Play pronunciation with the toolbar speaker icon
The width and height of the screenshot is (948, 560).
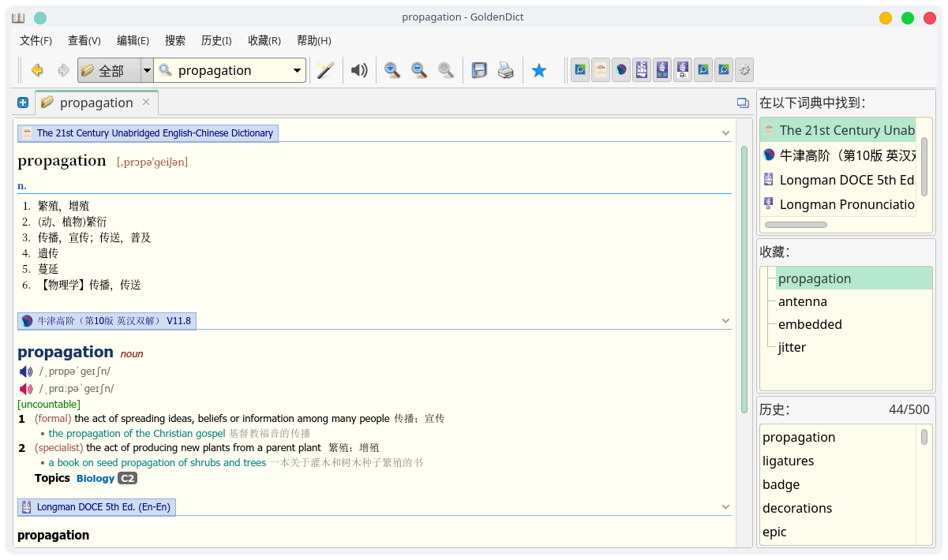pos(359,70)
